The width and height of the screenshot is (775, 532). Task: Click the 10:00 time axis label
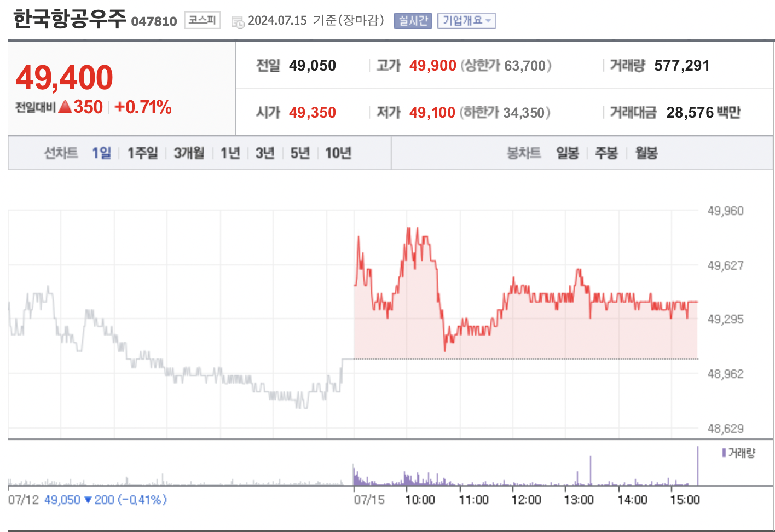(420, 500)
